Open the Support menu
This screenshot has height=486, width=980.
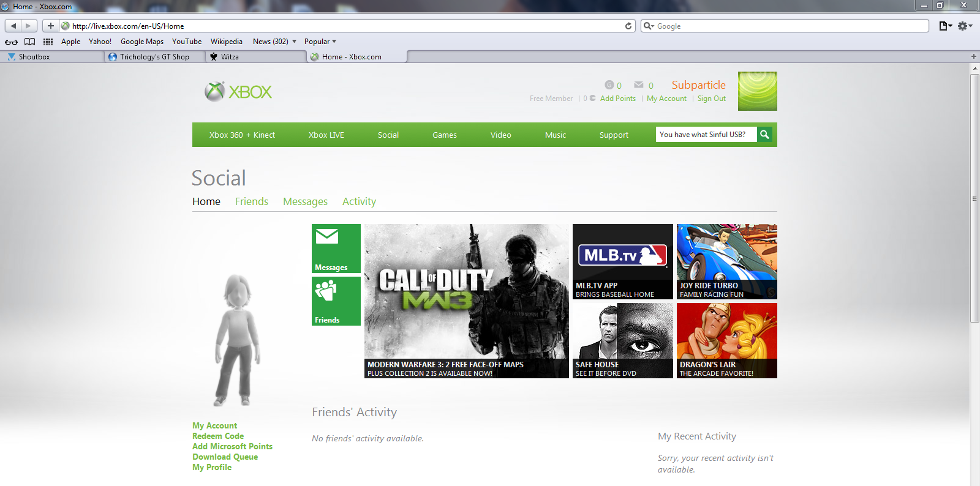click(x=614, y=135)
